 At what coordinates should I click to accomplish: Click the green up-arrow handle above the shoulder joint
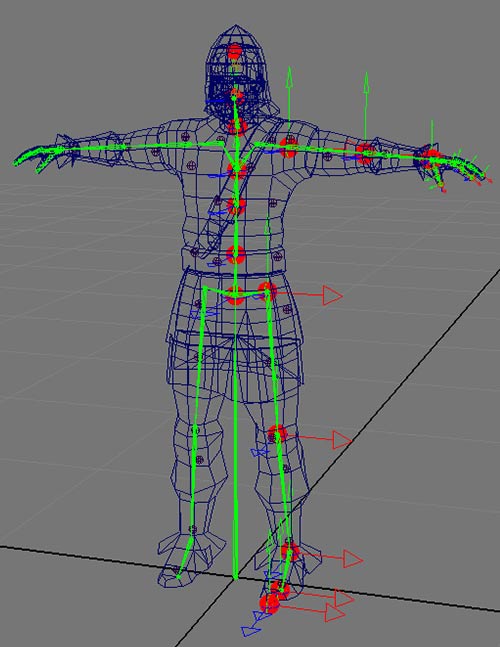pos(290,77)
